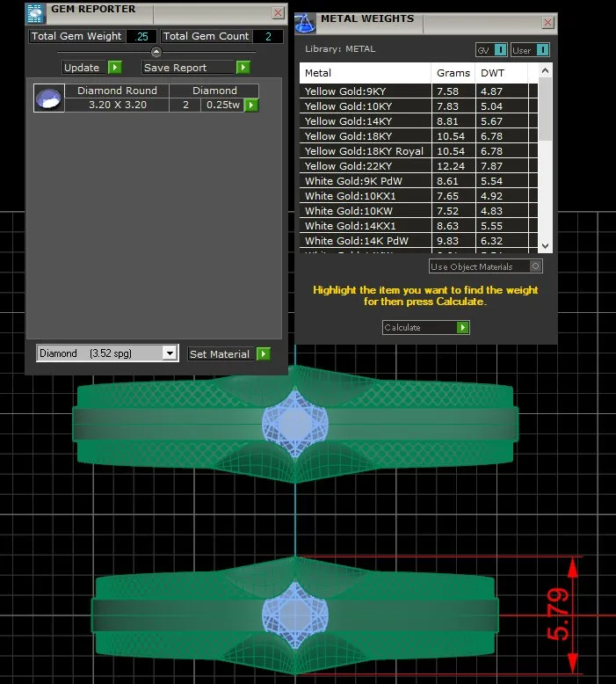Open the Diamond material dropdown

tap(170, 353)
